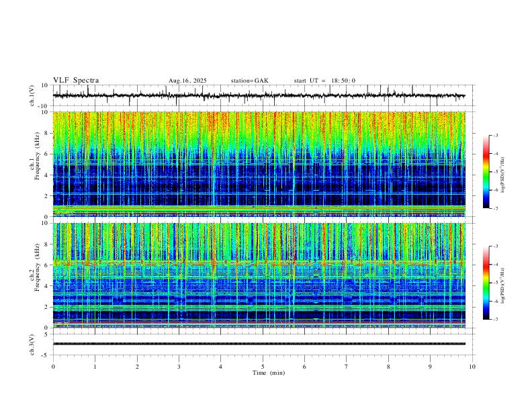Click the 'ch.1 Frequency (kHz)' axis label
The image size is (532, 411).
pos(34,156)
